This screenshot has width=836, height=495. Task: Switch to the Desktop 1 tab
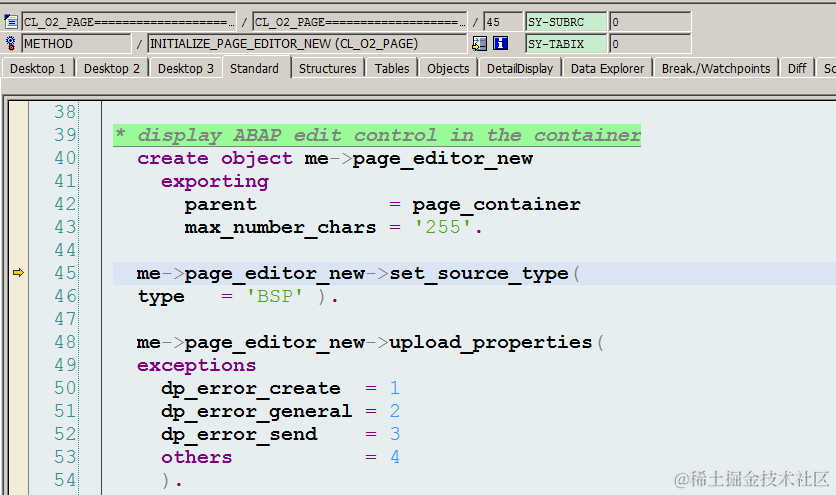37,68
